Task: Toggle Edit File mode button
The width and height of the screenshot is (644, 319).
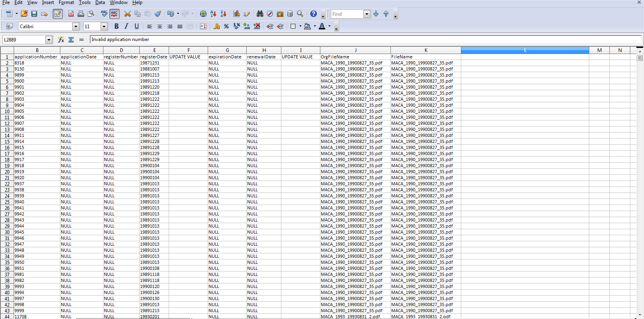Action: tap(58, 14)
